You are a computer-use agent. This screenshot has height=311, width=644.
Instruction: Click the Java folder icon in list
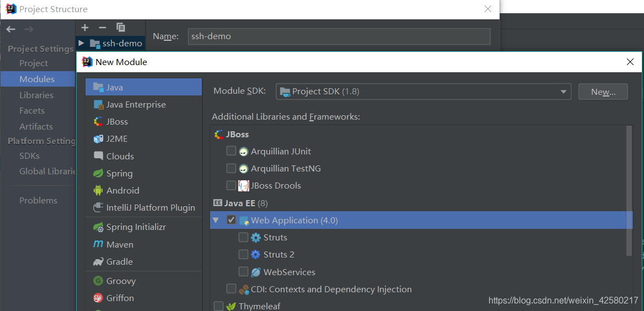(98, 87)
